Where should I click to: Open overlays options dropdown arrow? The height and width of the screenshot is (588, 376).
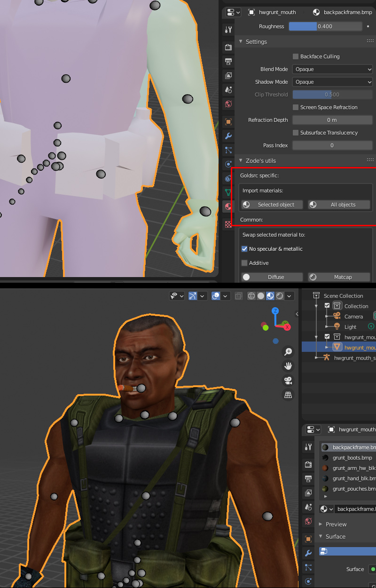(225, 296)
